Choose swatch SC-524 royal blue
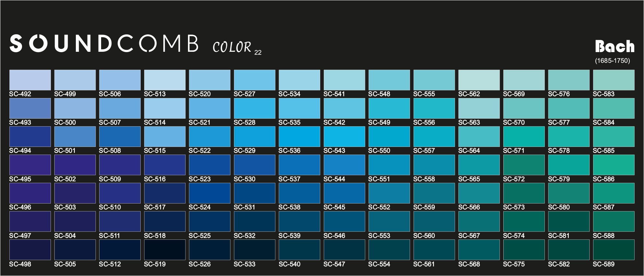This screenshot has width=644, height=276. coord(209,193)
